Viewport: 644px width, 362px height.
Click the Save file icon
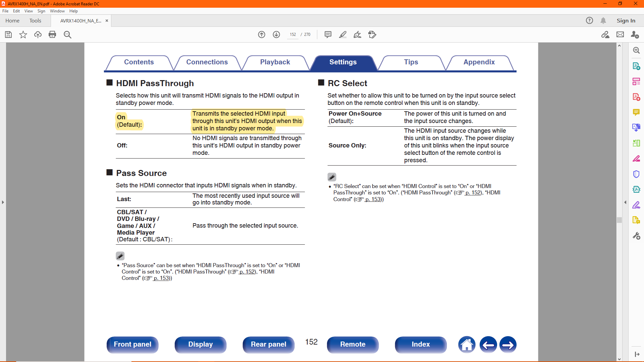(8, 35)
